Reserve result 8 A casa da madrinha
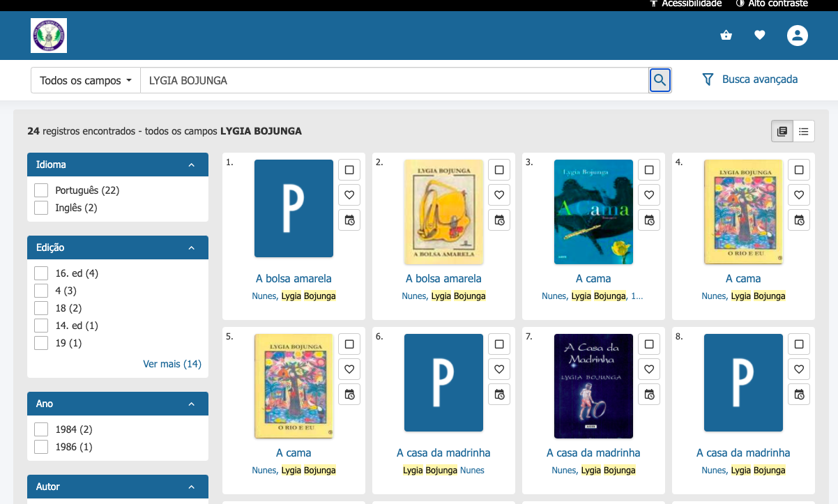 click(x=799, y=394)
